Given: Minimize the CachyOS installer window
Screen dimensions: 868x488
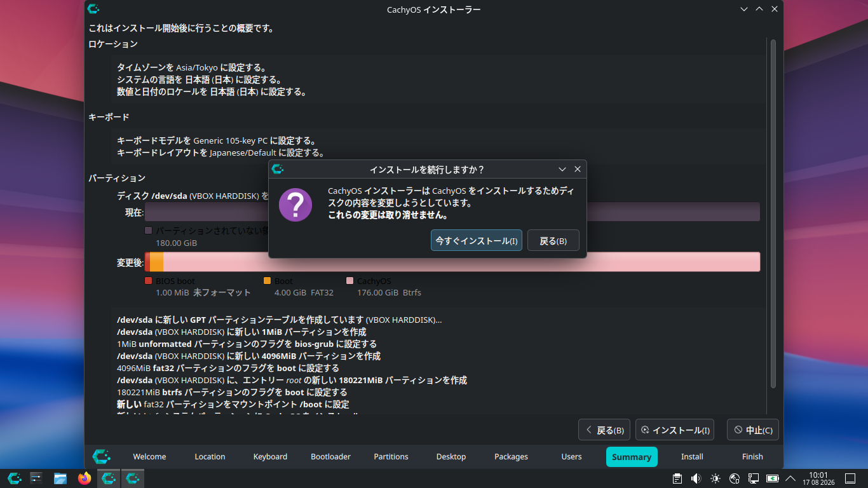Looking at the screenshot, I should (x=744, y=9).
